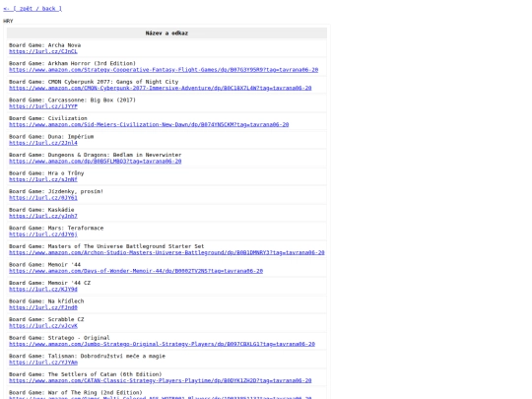Image resolution: width=532 pixels, height=399 pixels.
Task: Follow the Kaskádie short link
Action: (x=43, y=217)
